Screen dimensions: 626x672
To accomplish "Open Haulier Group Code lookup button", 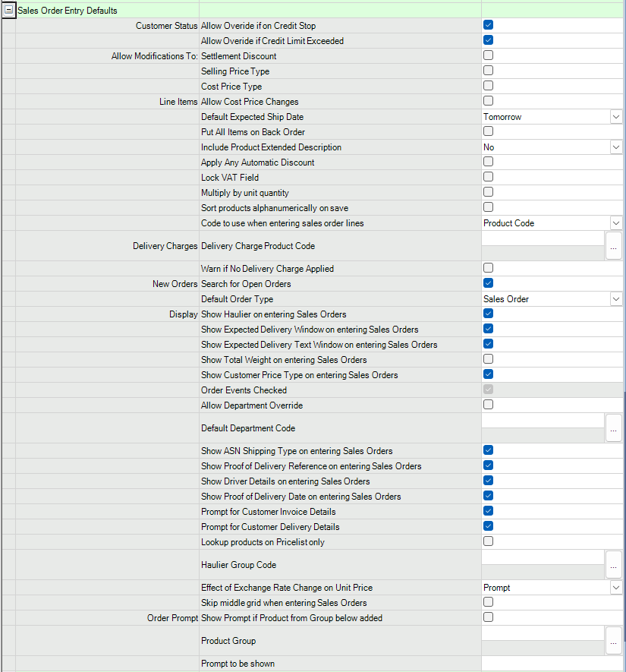I will [614, 565].
